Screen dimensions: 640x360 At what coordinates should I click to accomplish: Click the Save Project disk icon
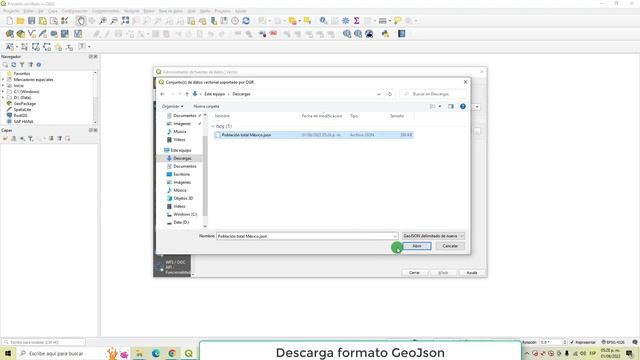pyautogui.click(x=31, y=21)
